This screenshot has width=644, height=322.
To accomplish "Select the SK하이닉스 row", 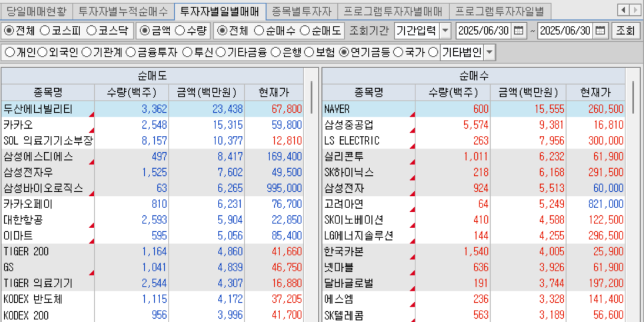I will point(473,172).
